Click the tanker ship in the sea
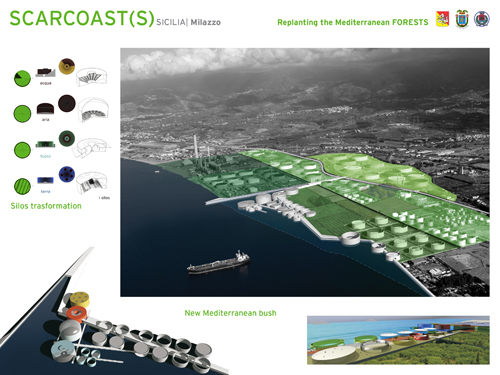Screen dimensions: 500x375 click(219, 263)
